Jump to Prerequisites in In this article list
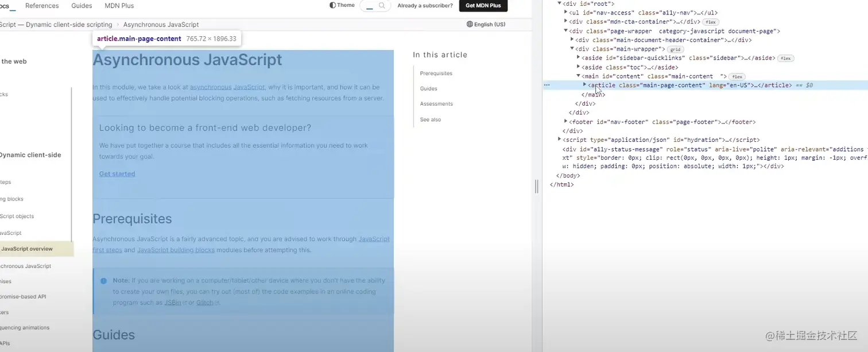 tap(436, 74)
